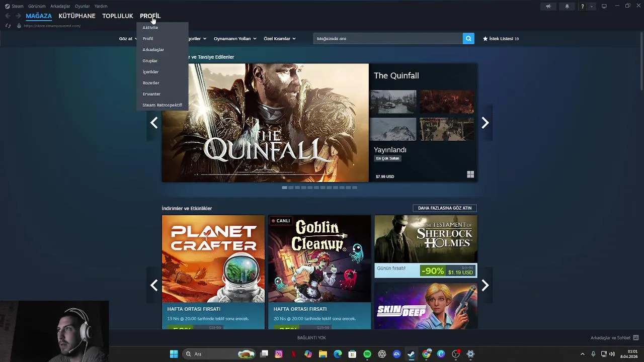Switch to Big Picture mode icon
Screen dimensions: 644x362
coord(604,6)
